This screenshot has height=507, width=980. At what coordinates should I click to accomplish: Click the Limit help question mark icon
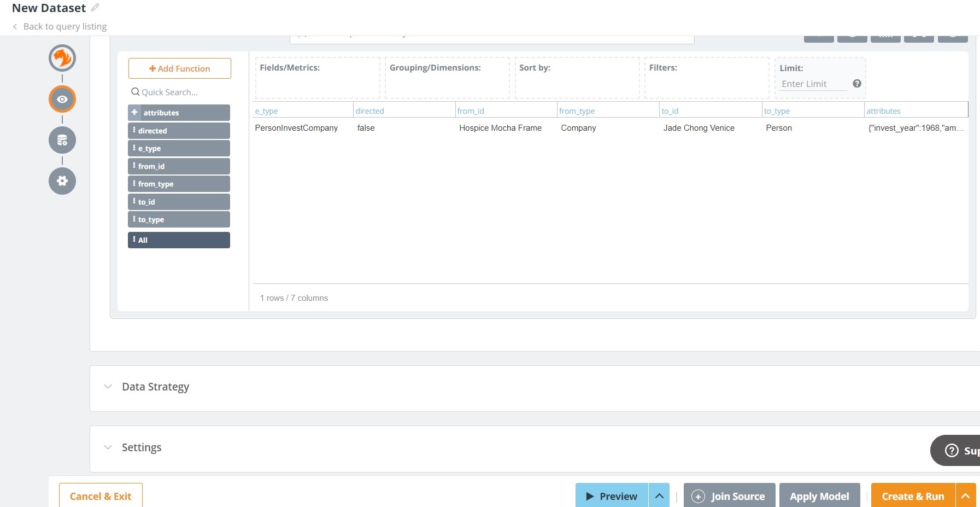click(x=856, y=84)
